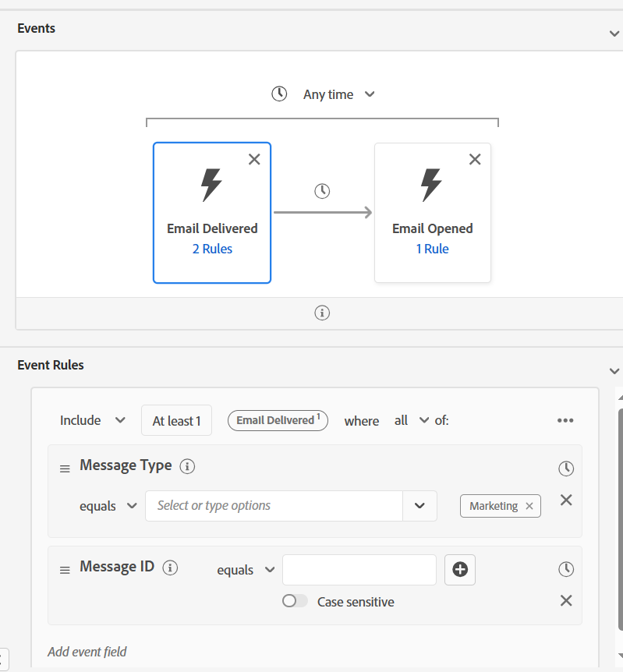Viewport: 623px width, 672px height.
Task: Click the Message ID value input field
Action: tap(359, 570)
